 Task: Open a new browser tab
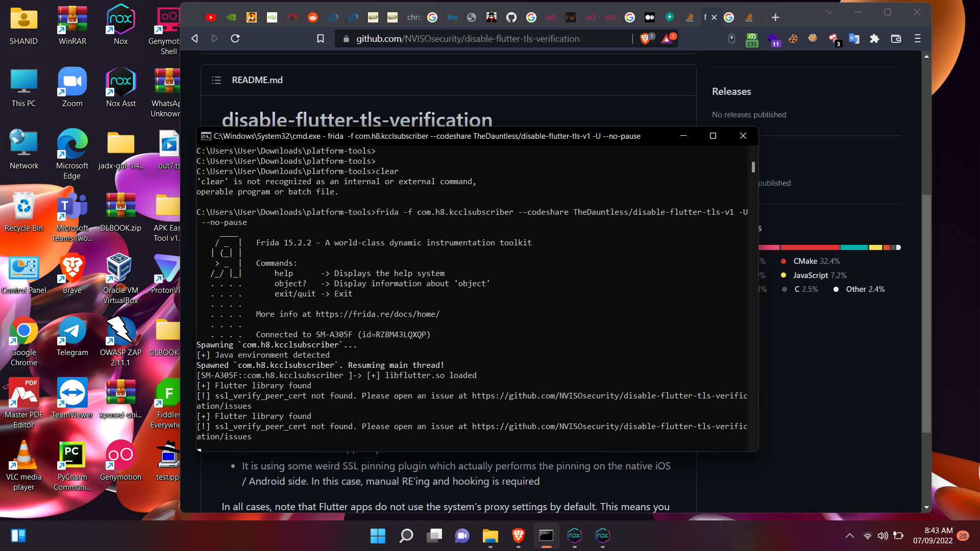click(775, 17)
